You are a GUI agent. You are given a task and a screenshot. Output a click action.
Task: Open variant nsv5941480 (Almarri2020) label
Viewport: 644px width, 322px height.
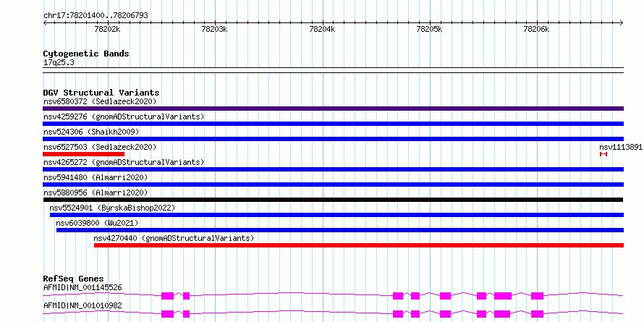pos(96,177)
